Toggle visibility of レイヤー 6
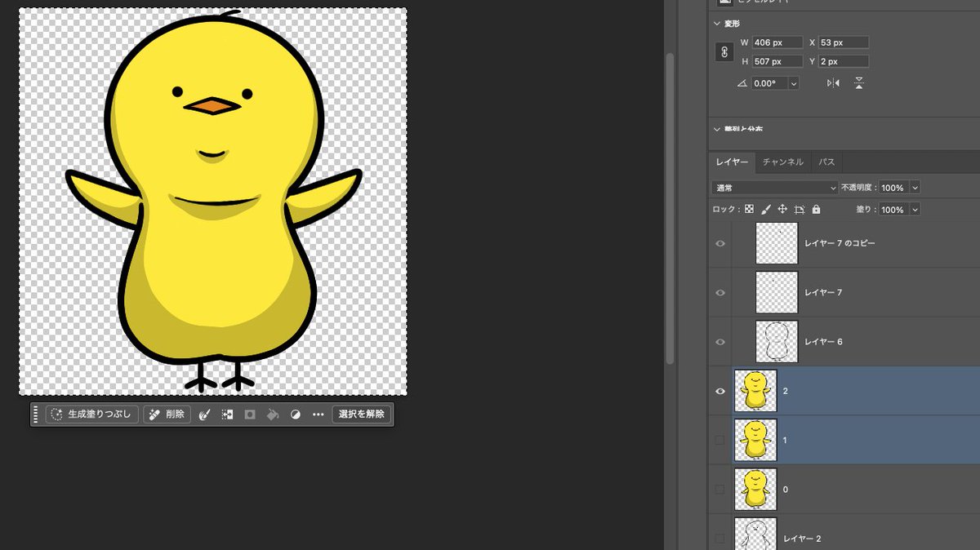980x550 pixels. click(720, 342)
